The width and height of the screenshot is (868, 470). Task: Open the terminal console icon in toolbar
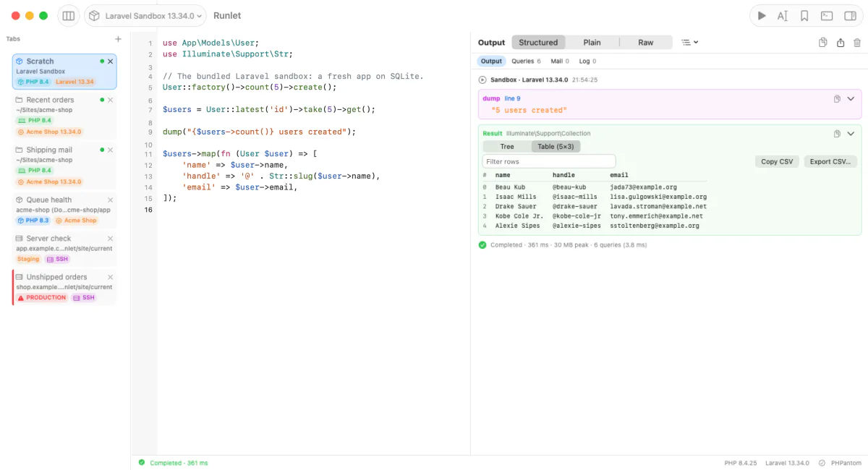827,15
